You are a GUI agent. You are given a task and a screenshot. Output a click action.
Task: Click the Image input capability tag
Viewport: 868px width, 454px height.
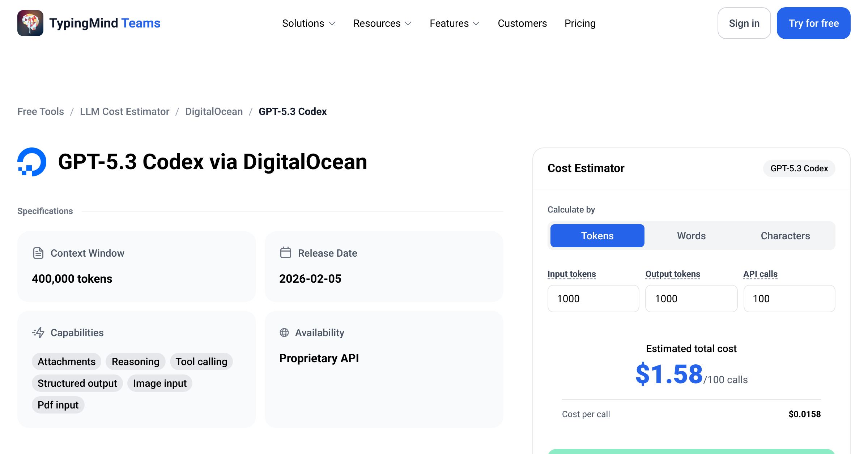(160, 383)
